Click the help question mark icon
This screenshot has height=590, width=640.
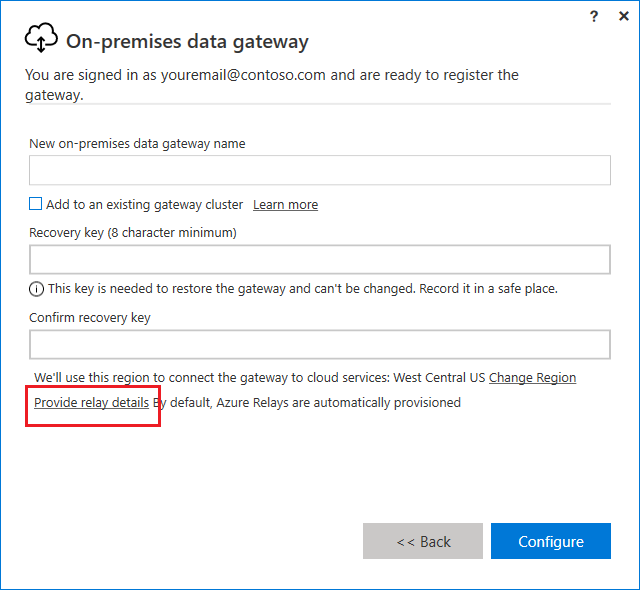click(594, 16)
